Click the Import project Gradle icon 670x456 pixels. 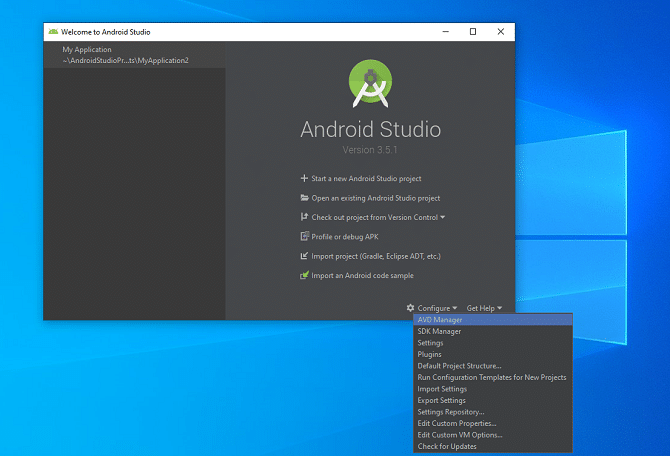(x=304, y=256)
